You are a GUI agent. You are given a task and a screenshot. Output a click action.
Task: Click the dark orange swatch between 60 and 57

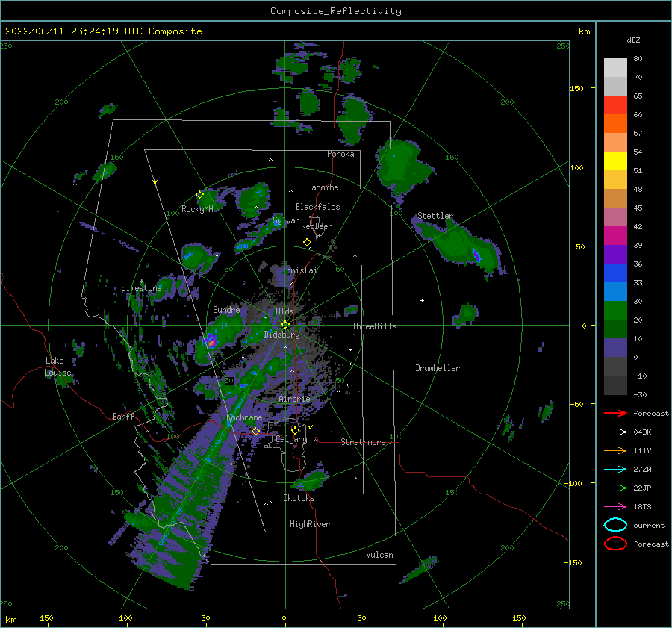click(x=615, y=124)
